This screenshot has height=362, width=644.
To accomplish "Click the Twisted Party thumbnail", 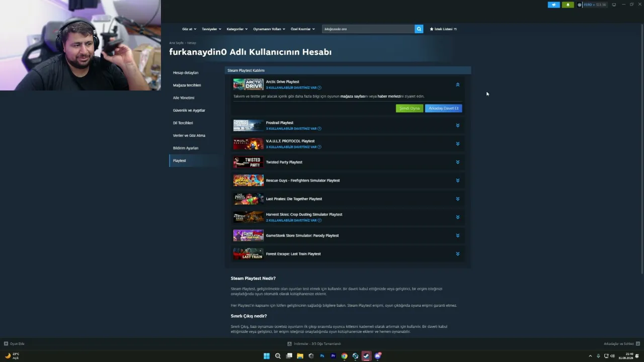I will pos(248,162).
